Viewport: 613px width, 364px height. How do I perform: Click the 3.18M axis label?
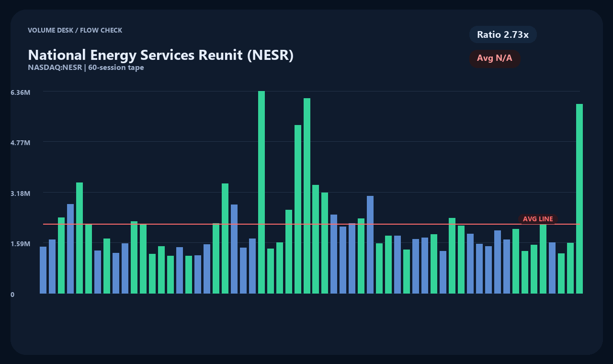point(21,193)
